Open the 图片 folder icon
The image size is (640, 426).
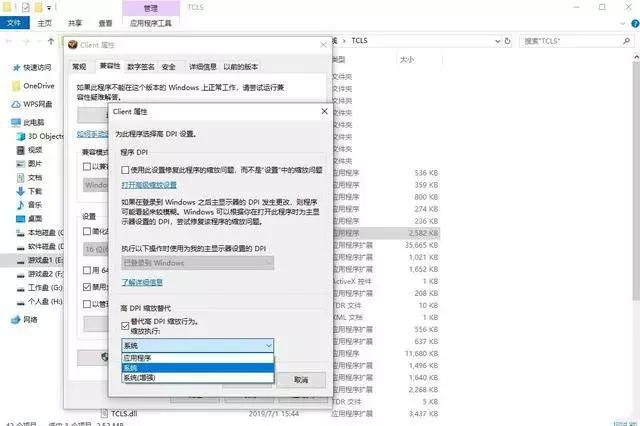21,164
